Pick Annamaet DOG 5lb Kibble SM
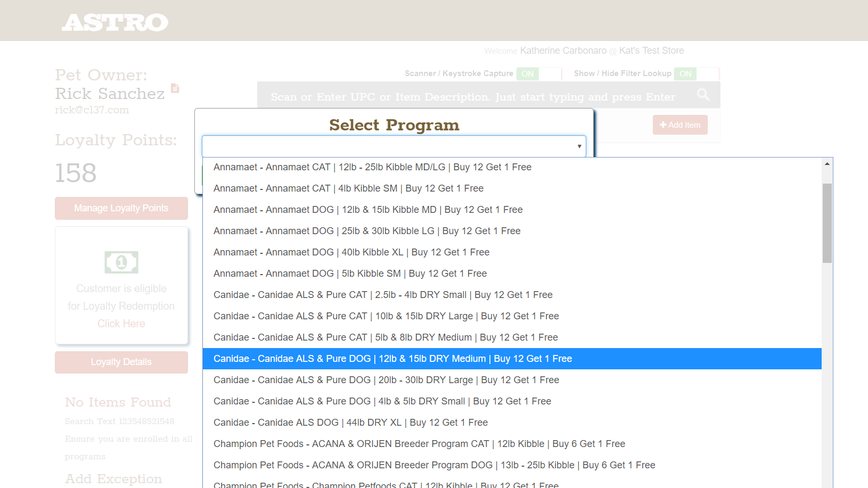 (512, 274)
